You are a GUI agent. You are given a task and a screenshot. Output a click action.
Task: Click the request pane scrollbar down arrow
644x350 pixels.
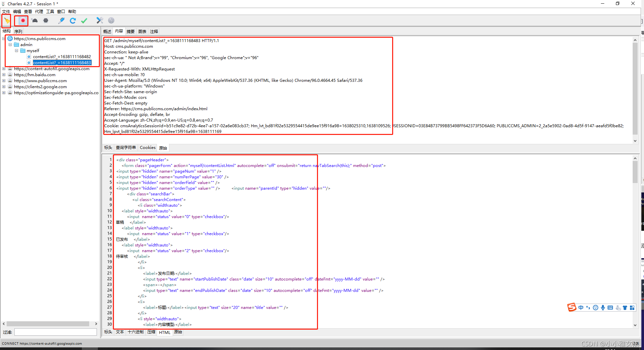(635, 141)
